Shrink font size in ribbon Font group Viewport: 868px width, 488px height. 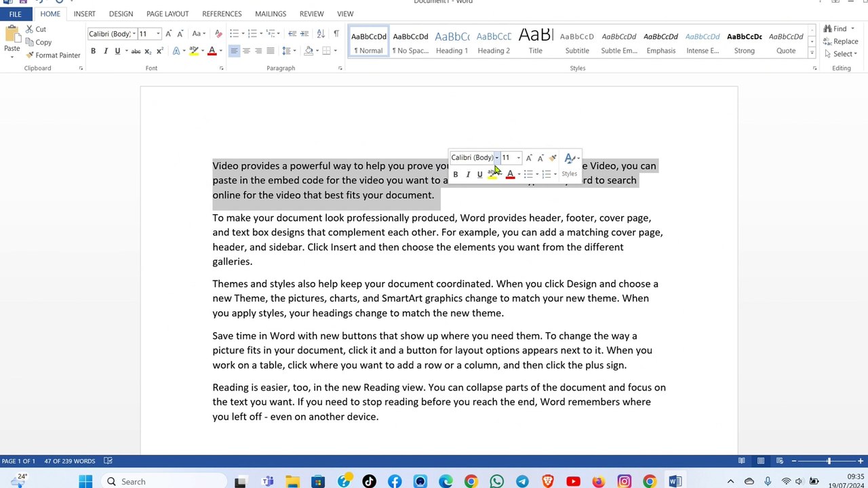(x=180, y=34)
